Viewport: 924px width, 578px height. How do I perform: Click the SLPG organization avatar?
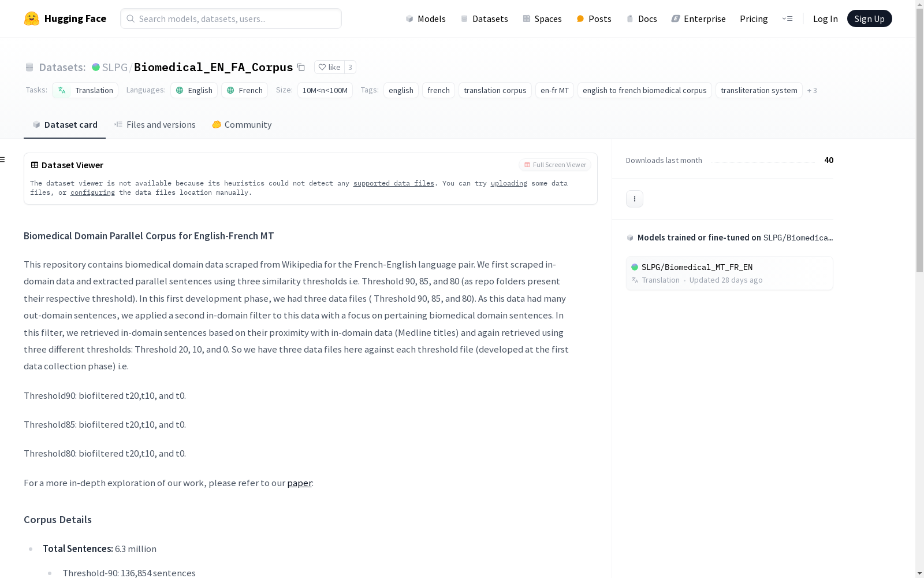point(96,67)
